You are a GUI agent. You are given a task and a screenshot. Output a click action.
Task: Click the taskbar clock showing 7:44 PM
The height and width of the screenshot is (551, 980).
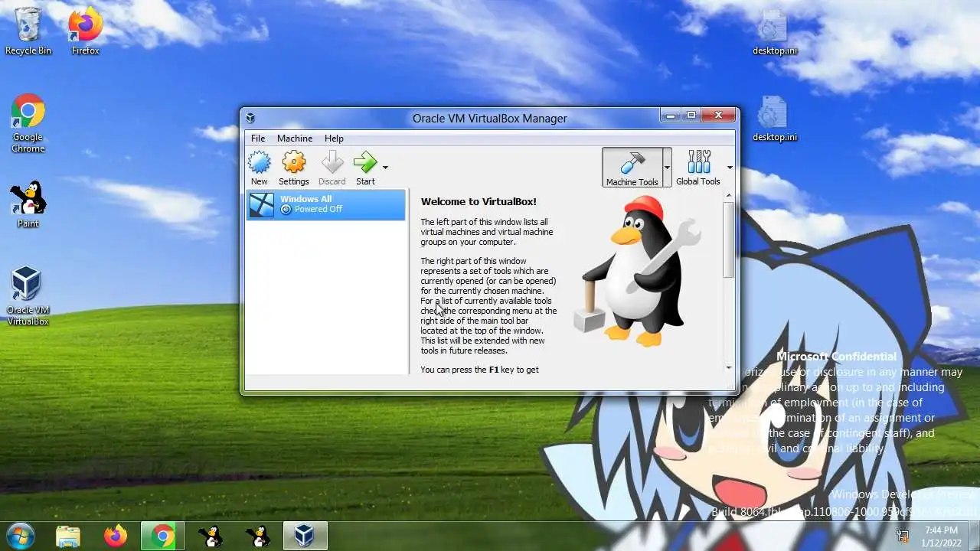941,536
